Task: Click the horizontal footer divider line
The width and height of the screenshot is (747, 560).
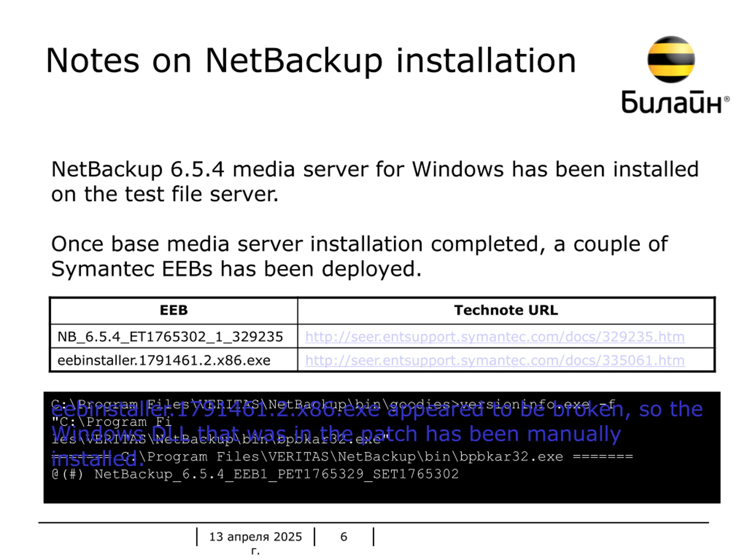Action: (x=373, y=523)
